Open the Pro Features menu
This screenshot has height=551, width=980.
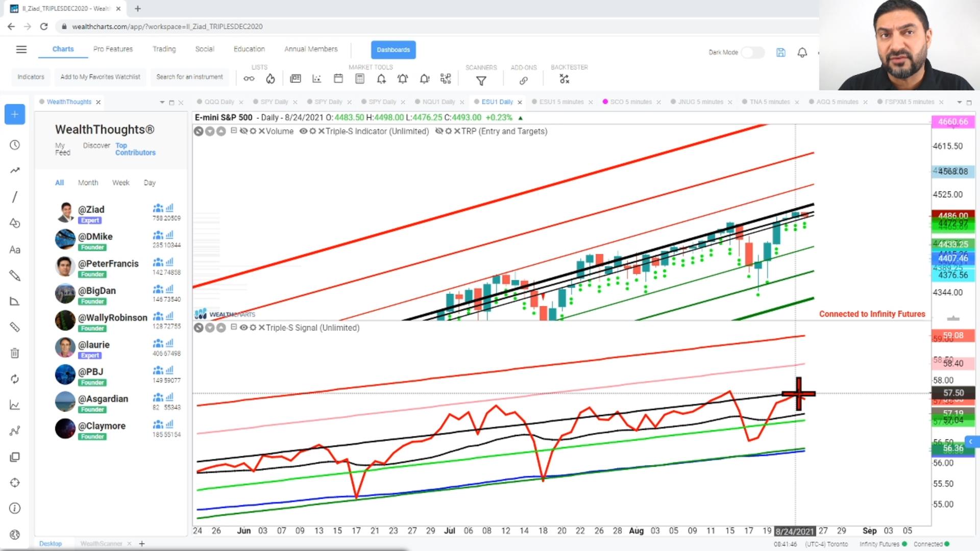[113, 49]
